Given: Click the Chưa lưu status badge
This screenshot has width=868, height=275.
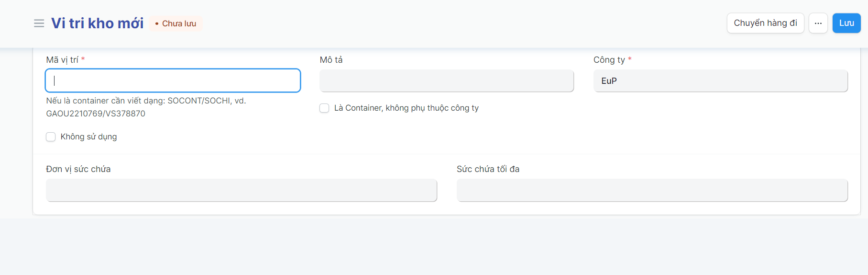Looking at the screenshot, I should tap(176, 23).
